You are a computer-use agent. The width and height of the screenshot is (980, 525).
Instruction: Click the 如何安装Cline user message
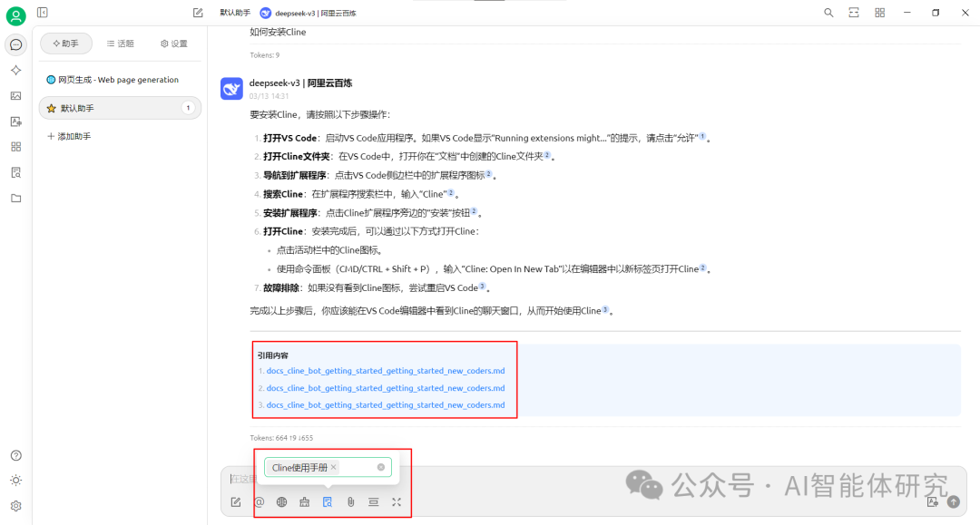(278, 32)
